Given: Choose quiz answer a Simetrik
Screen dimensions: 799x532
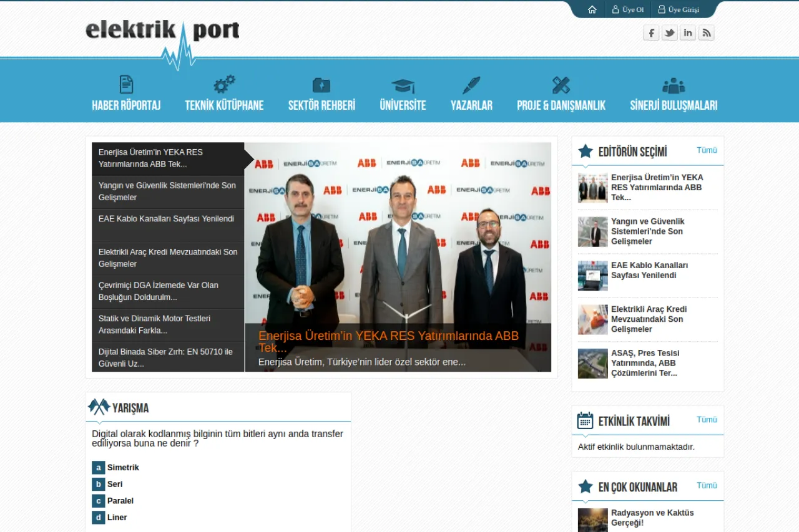Looking at the screenshot, I should pyautogui.click(x=115, y=468).
